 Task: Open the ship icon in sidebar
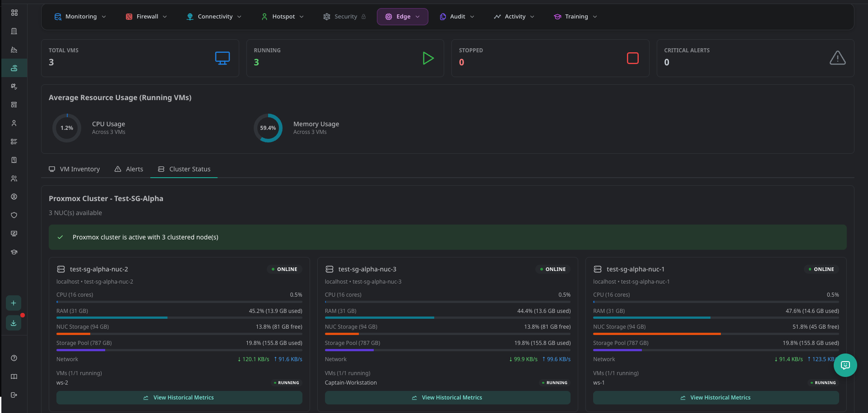point(14,50)
